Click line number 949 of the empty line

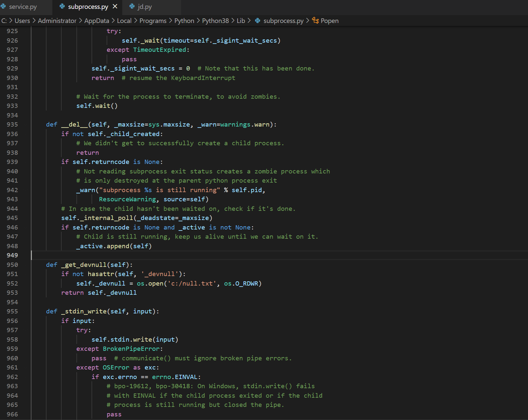point(12,255)
